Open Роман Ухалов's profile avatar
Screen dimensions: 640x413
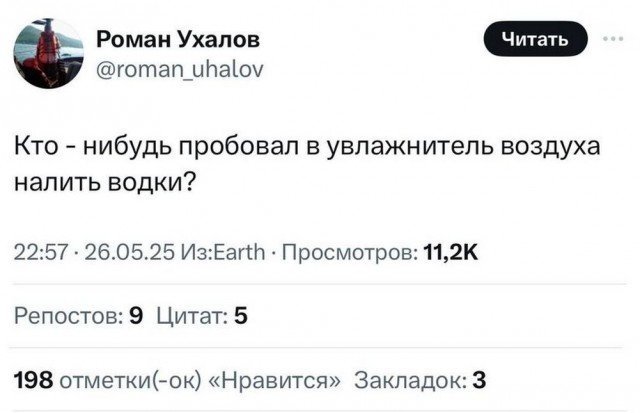[x=49, y=53]
